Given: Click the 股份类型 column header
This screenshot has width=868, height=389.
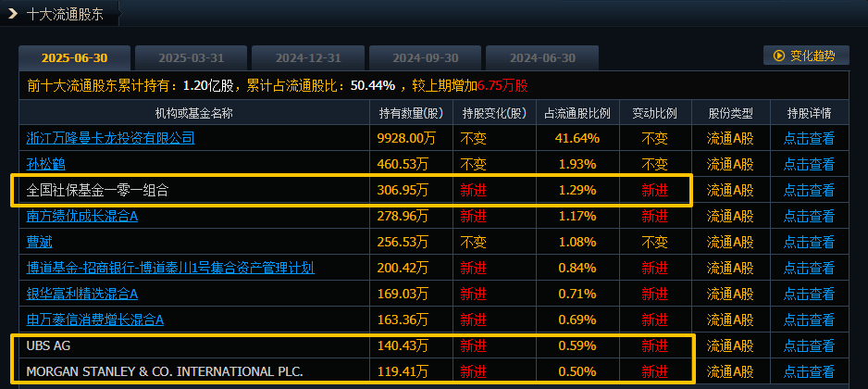Looking at the screenshot, I should tap(731, 113).
